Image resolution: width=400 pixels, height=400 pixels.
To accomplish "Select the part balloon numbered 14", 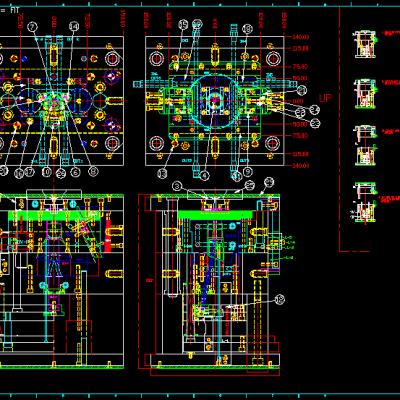I will (74, 27).
